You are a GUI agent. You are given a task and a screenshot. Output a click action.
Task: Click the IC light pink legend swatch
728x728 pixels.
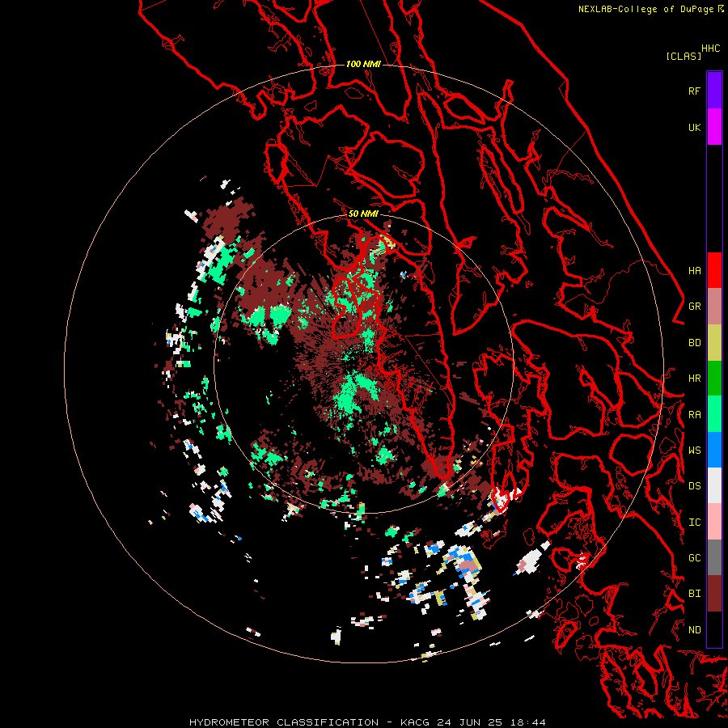pos(714,522)
